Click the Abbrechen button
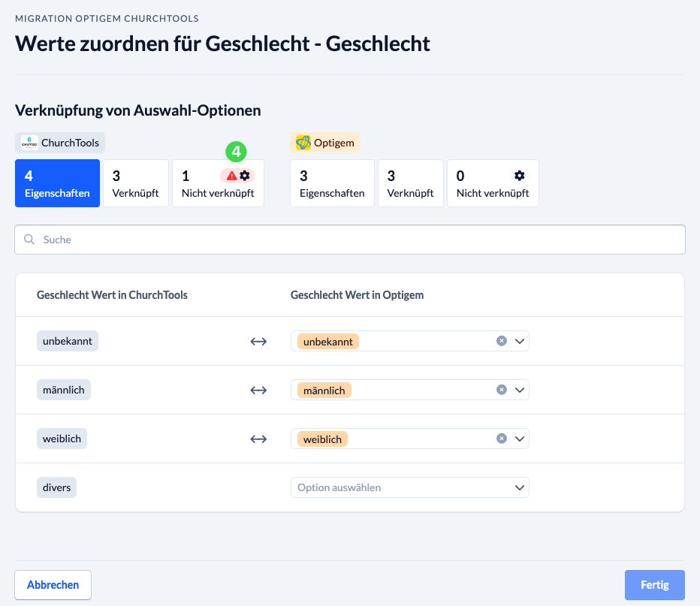700x606 pixels. (53, 584)
